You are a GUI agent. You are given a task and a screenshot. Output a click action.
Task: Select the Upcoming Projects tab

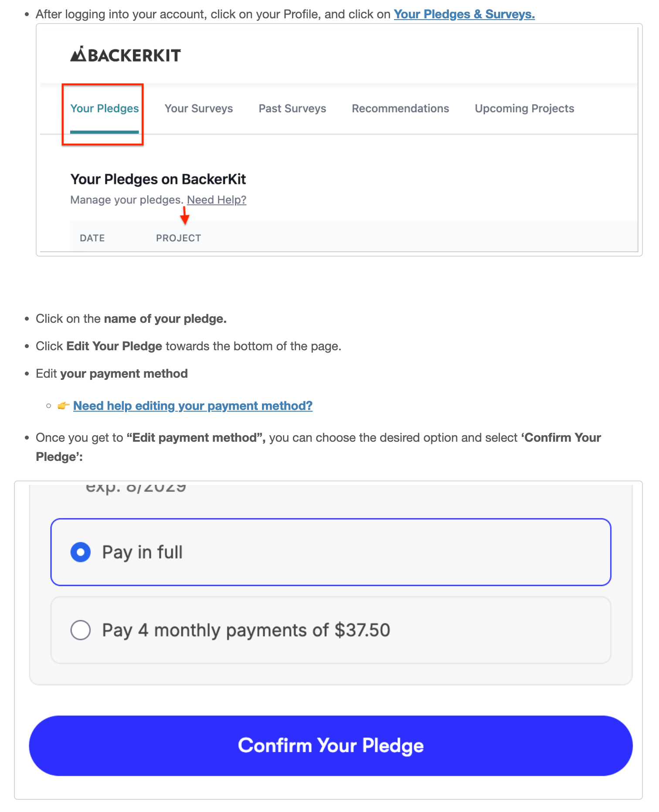pos(524,108)
